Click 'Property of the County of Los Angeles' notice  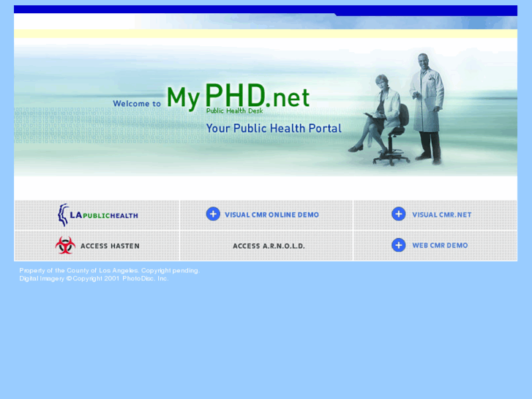click(110, 271)
